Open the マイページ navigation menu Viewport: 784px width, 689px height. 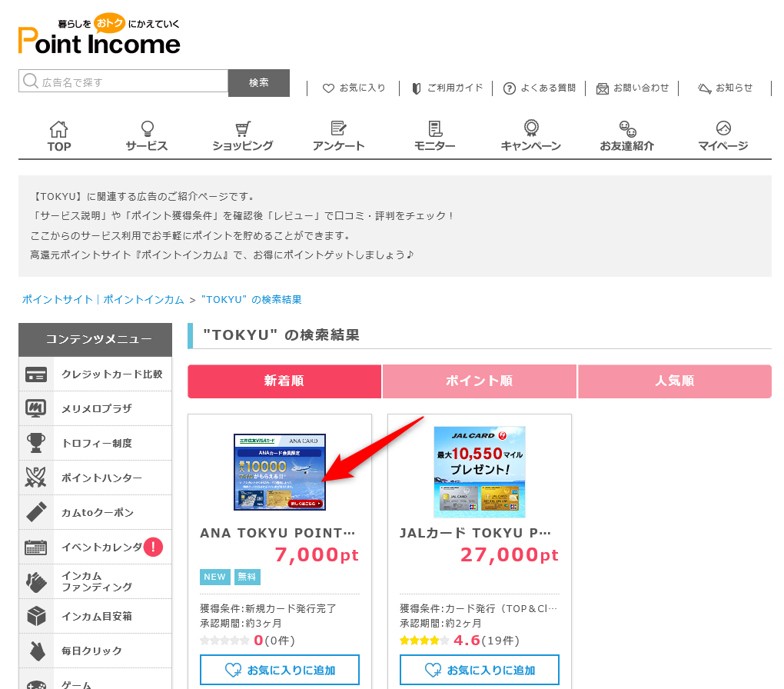click(723, 136)
